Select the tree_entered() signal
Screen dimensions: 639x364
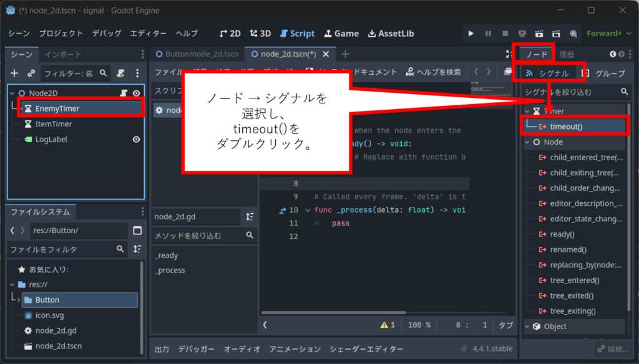tap(575, 280)
